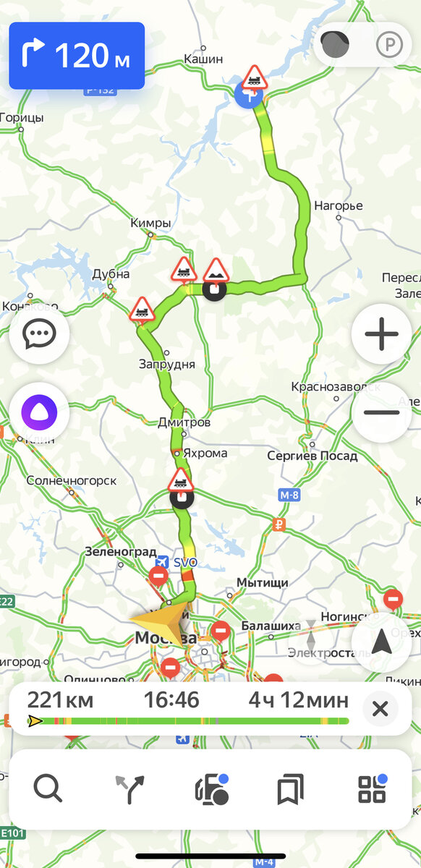Tap the route traffic progress bar
Viewport: 421px width, 868px height.
click(x=188, y=721)
